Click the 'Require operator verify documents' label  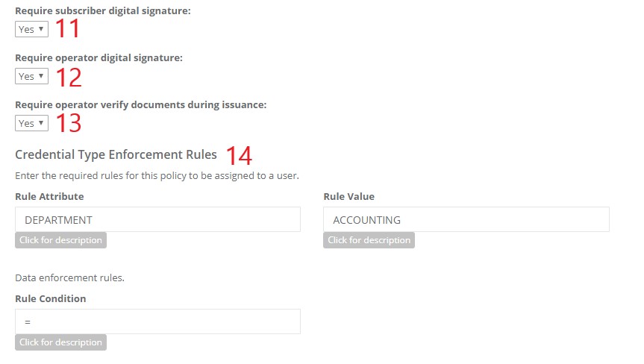(140, 104)
